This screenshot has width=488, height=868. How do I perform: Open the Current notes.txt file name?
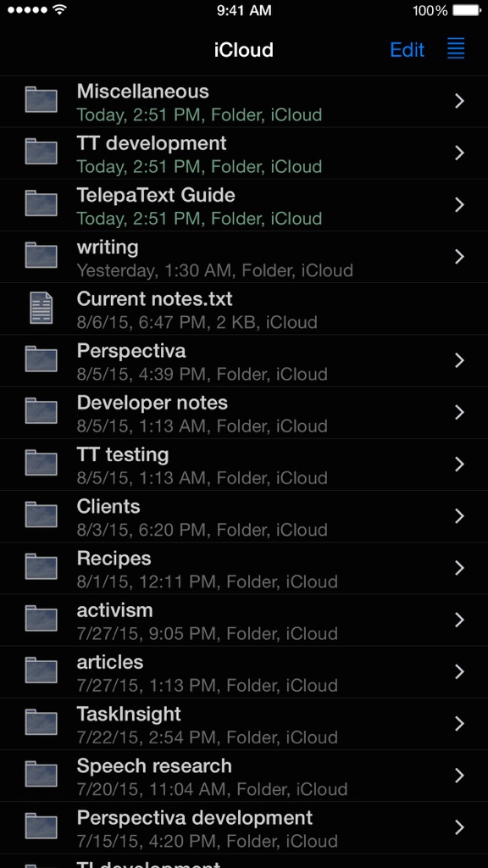(x=154, y=299)
